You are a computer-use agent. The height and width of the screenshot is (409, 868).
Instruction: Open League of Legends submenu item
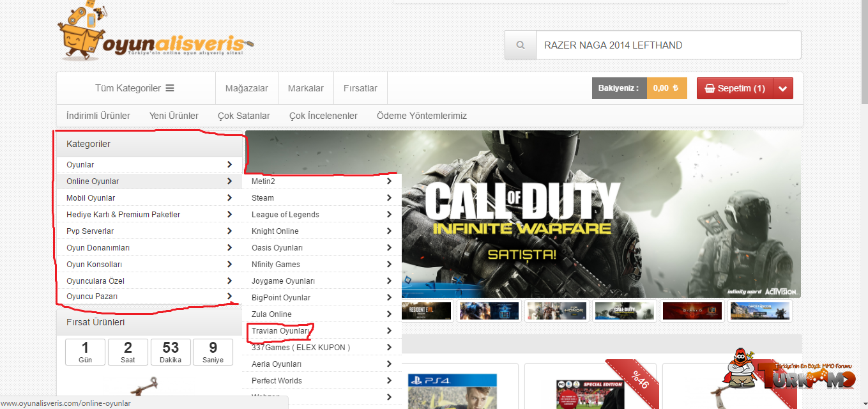pos(322,215)
